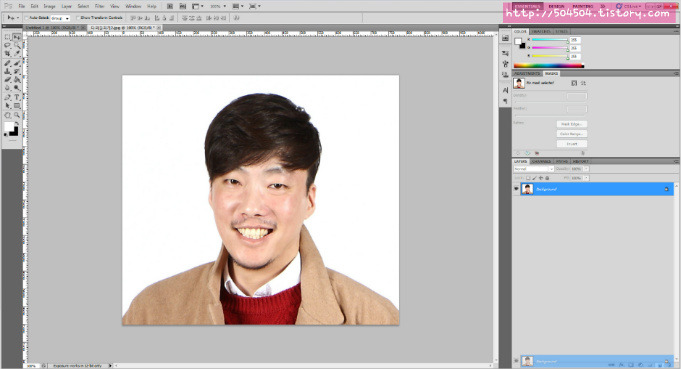This screenshot has width=681, height=369.
Task: Click the Create new layer icon
Action: [x=660, y=365]
